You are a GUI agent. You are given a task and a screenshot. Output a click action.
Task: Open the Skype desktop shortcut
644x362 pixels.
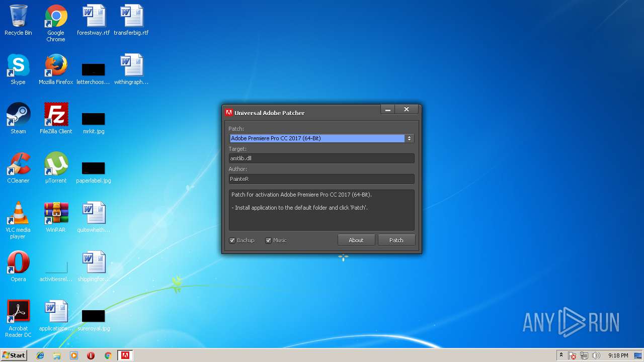click(18, 69)
